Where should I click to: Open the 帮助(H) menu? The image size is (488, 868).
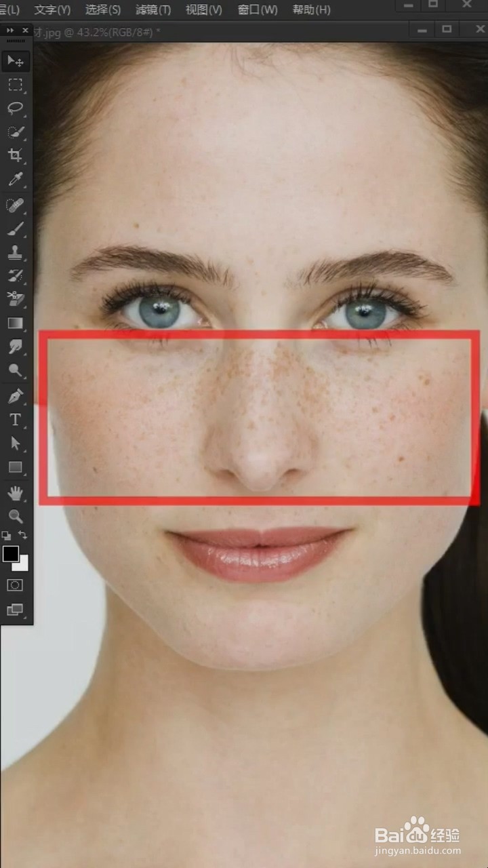pos(311,9)
